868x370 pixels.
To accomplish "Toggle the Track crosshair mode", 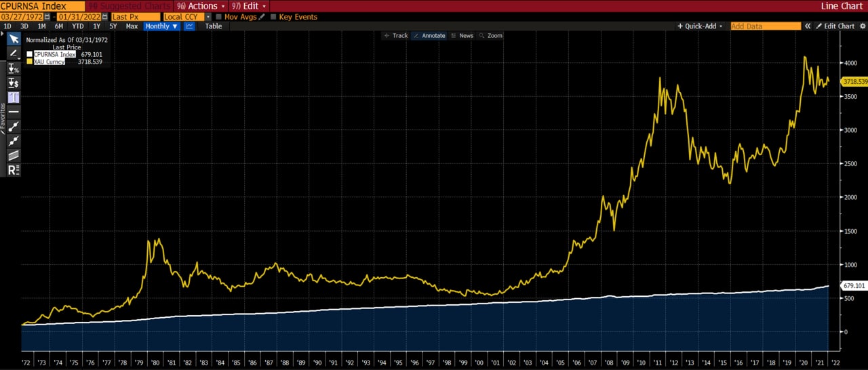I will click(x=396, y=35).
